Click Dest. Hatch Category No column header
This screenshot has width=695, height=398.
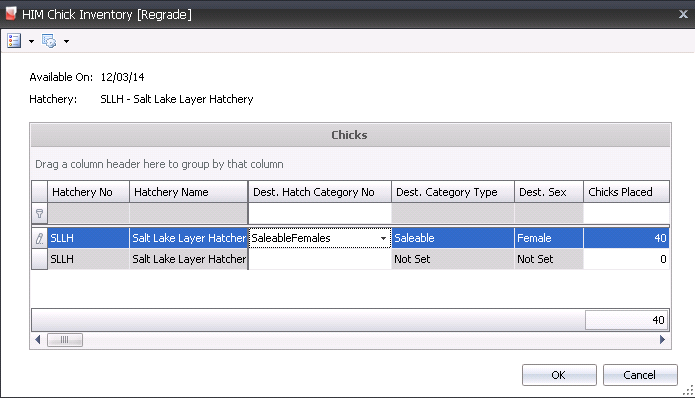pos(320,192)
